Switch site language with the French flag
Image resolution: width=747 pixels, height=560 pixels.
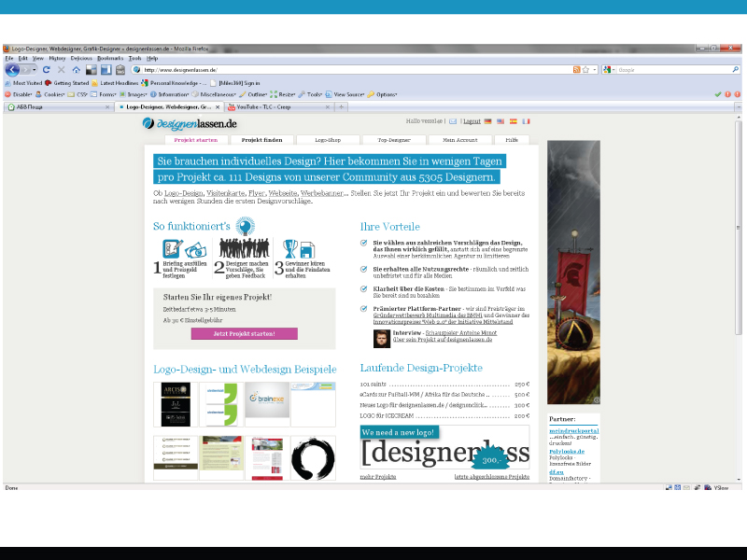click(526, 121)
